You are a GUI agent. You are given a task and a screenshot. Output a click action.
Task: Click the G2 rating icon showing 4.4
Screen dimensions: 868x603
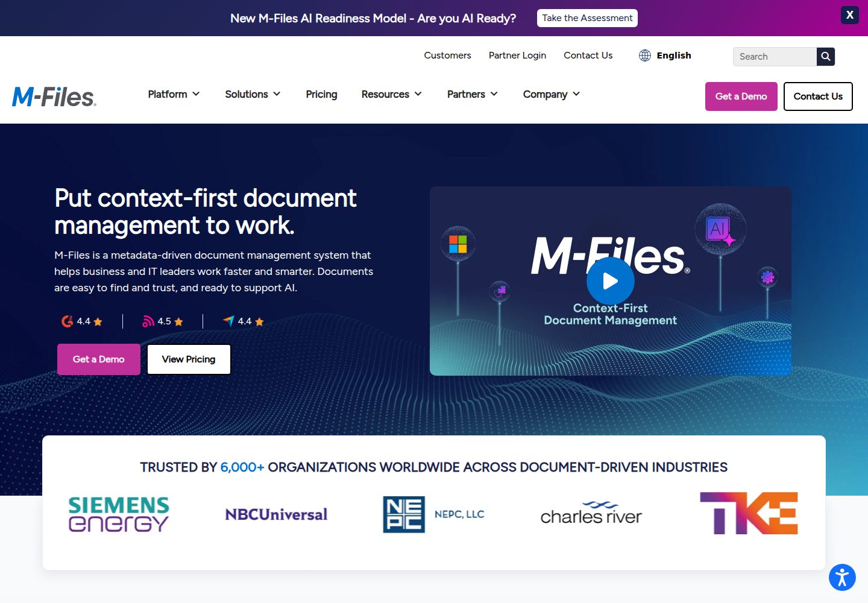tap(67, 321)
